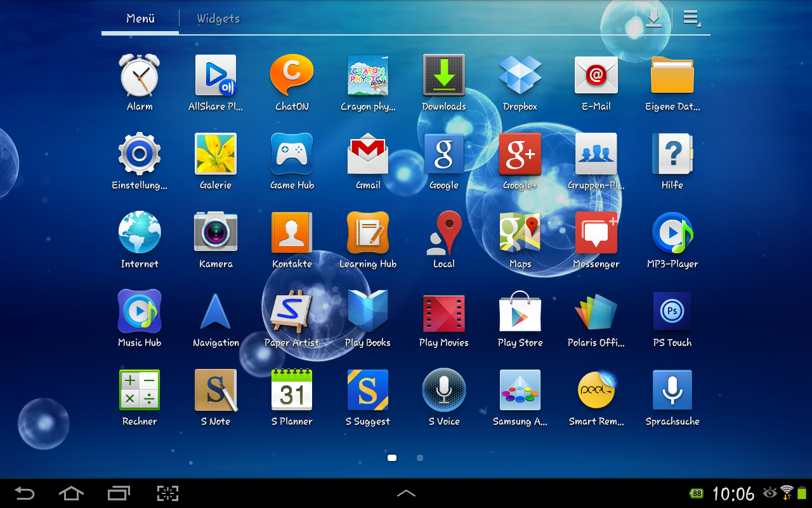The image size is (812, 508).
Task: Tap the Smart Stay eye icon
Action: tap(770, 493)
